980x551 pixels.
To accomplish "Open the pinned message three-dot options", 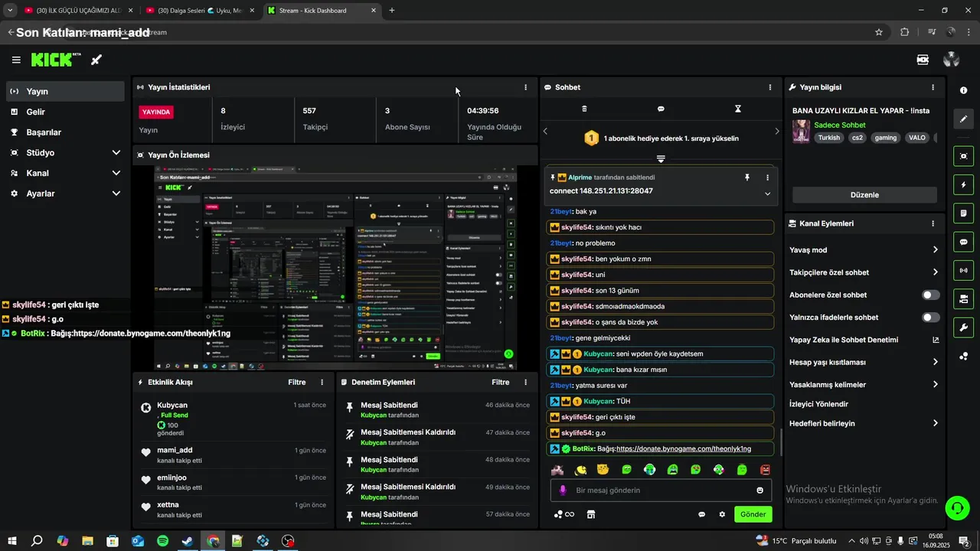I will (x=767, y=178).
